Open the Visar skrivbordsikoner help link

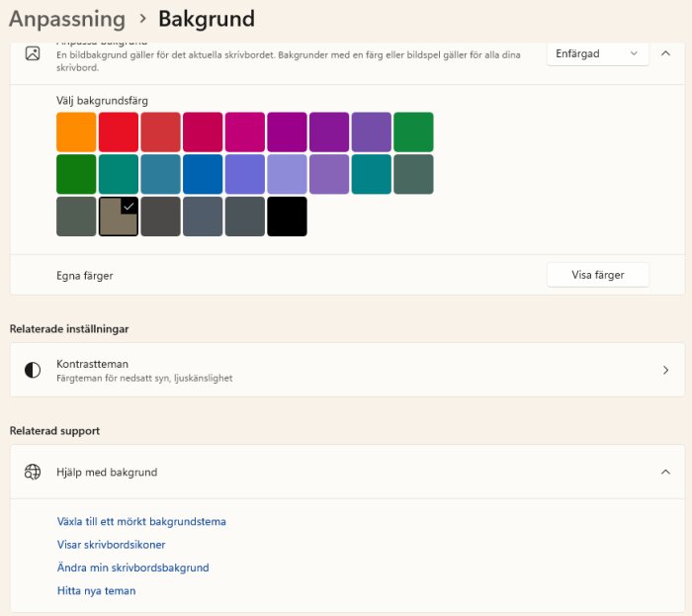(111, 545)
